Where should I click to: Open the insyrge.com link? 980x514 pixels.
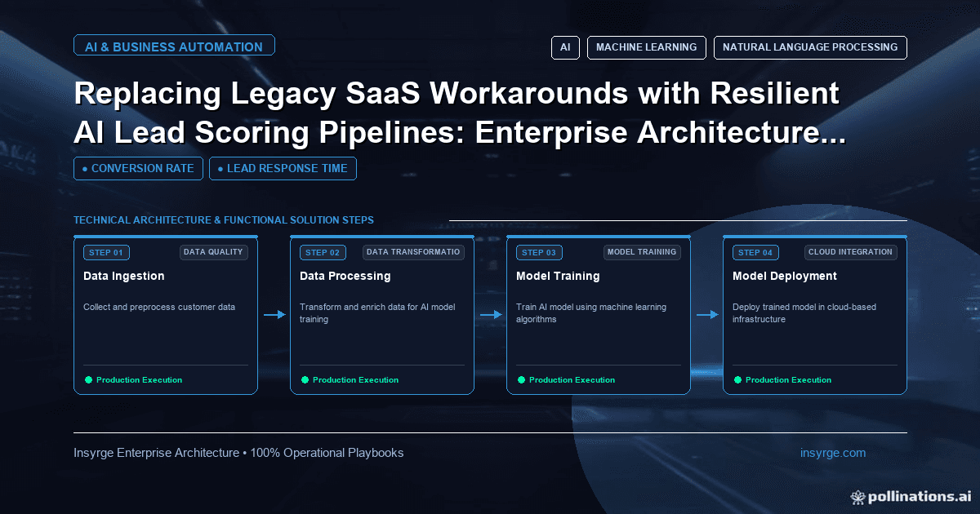click(x=833, y=453)
